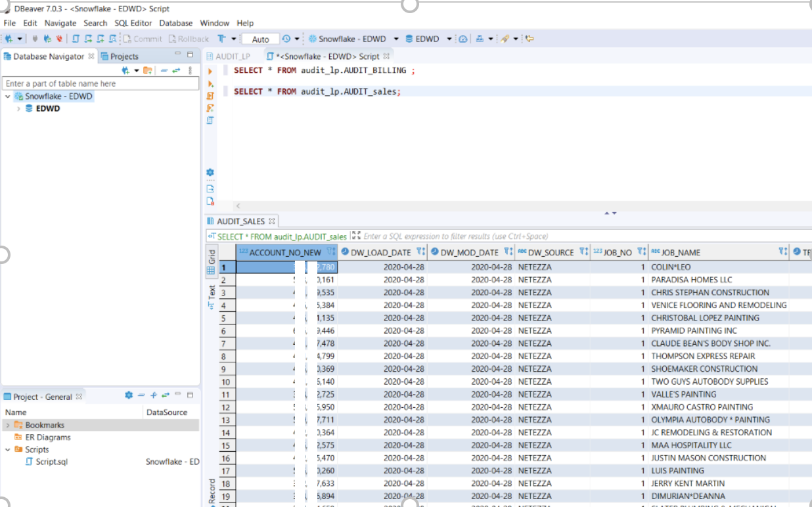Toggle link with editor in Database Navigator
The height and width of the screenshot is (507, 812).
point(176,70)
